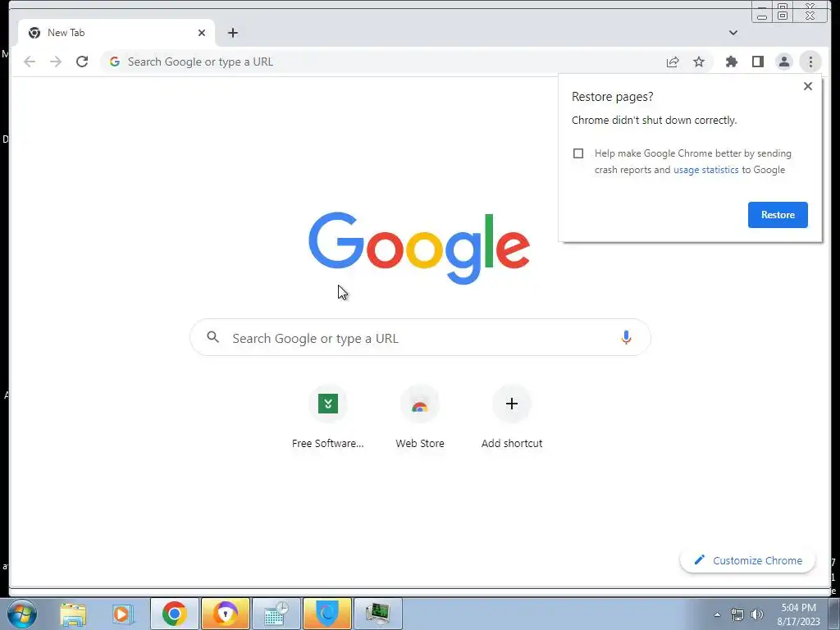Click the share page icon in address bar

click(x=673, y=62)
